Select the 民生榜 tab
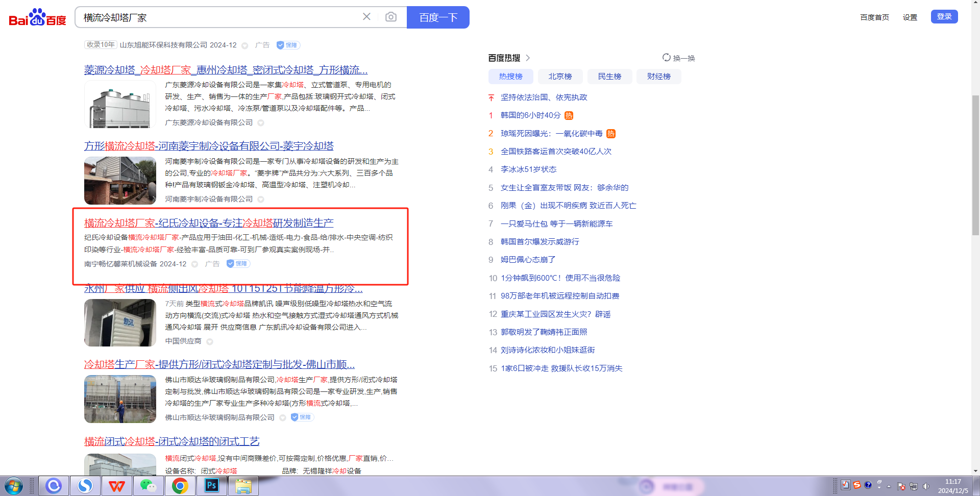 pyautogui.click(x=609, y=77)
